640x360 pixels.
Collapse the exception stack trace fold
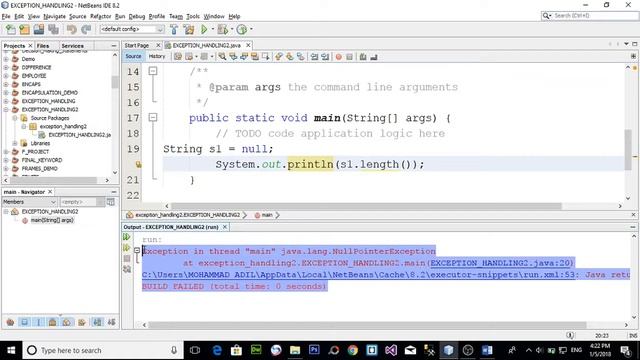click(x=137, y=251)
